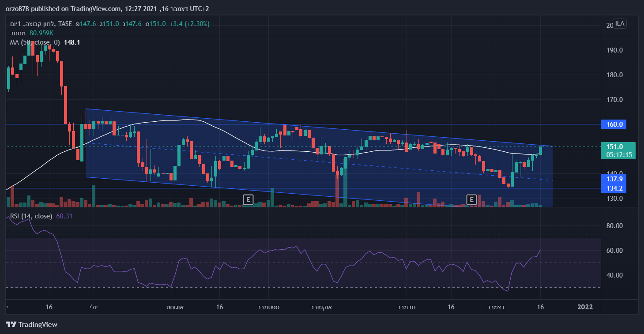Click the earnings E marker between August and September
644x334 pixels.
point(249,199)
